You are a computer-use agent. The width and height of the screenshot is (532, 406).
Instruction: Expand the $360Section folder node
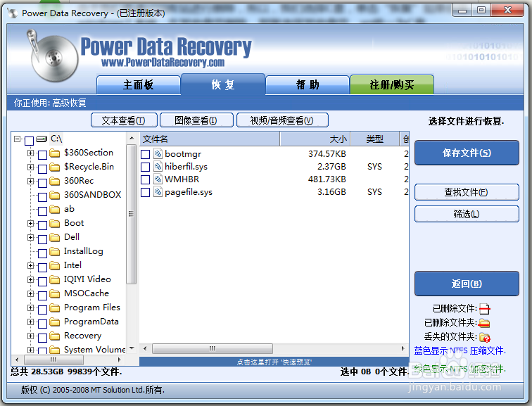click(30, 153)
